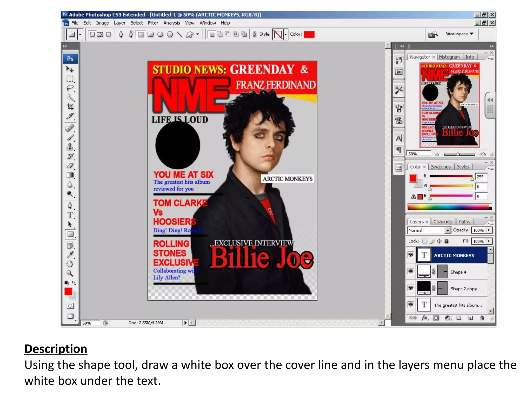Select the Navigator preview thumbnail

(x=450, y=105)
